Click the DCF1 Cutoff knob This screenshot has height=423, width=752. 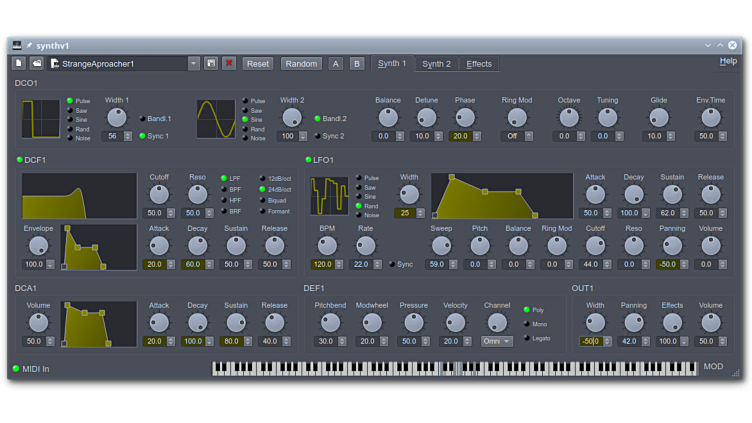point(159,194)
